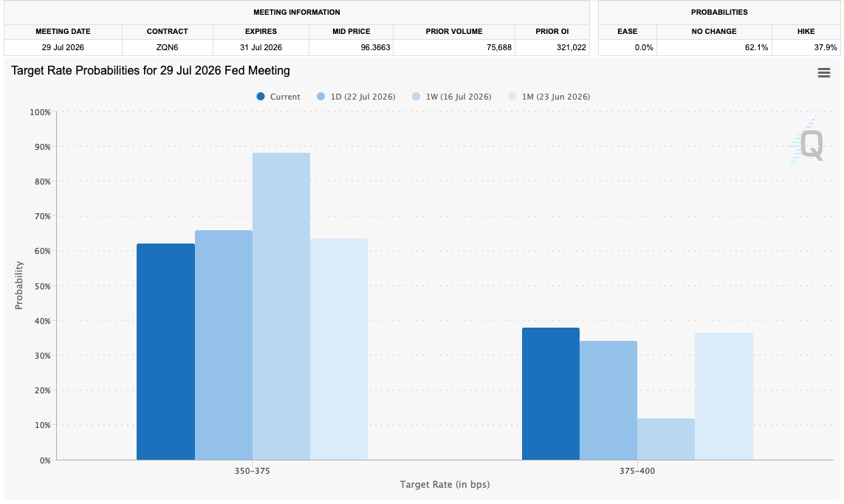Click the Target Rate (in bps) axis title
The image size is (844, 504).
[x=445, y=484]
